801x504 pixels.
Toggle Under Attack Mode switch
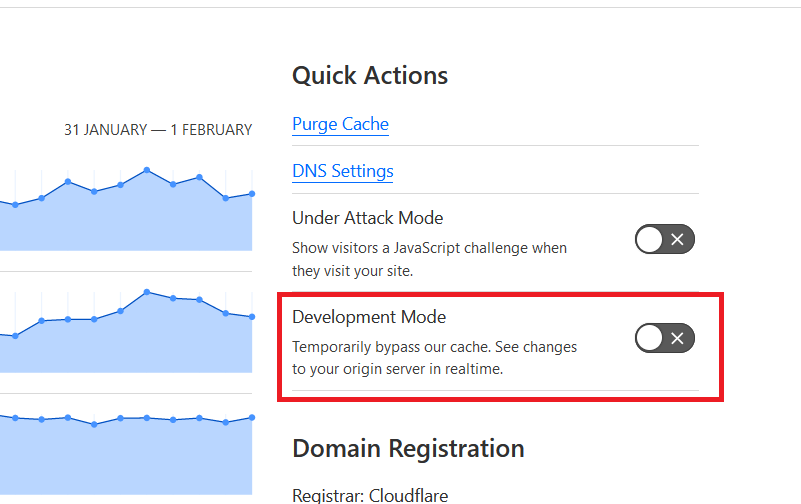665,239
